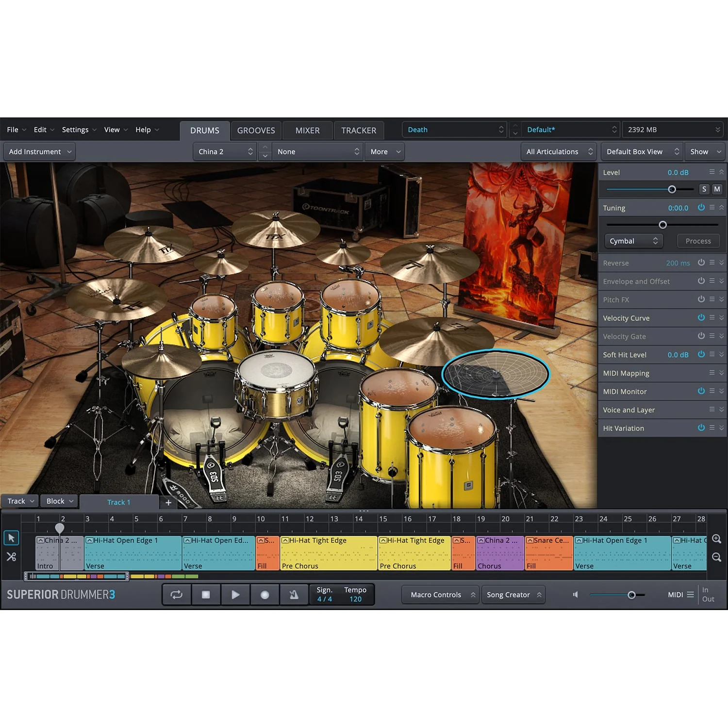The height and width of the screenshot is (728, 728).
Task: Start playback with the play button
Action: (x=235, y=595)
